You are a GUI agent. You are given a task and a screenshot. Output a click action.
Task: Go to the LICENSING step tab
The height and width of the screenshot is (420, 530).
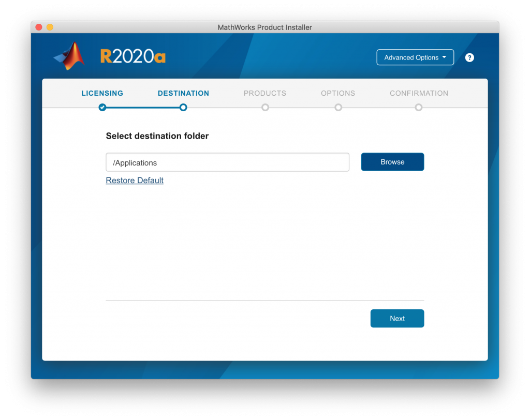click(102, 93)
